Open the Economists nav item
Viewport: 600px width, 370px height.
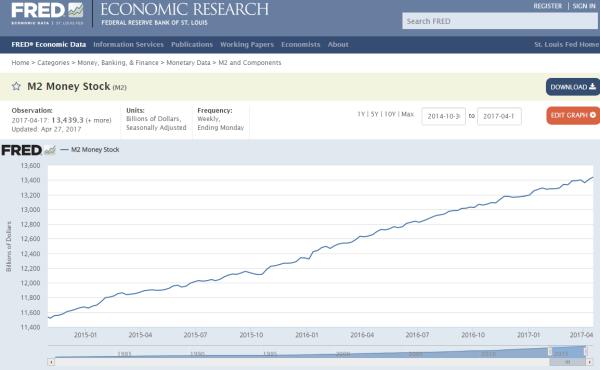pos(300,44)
